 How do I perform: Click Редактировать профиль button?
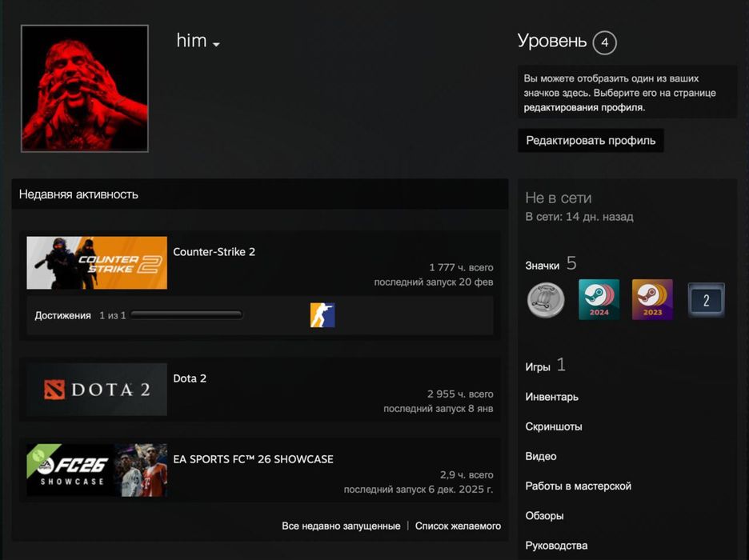pos(591,140)
